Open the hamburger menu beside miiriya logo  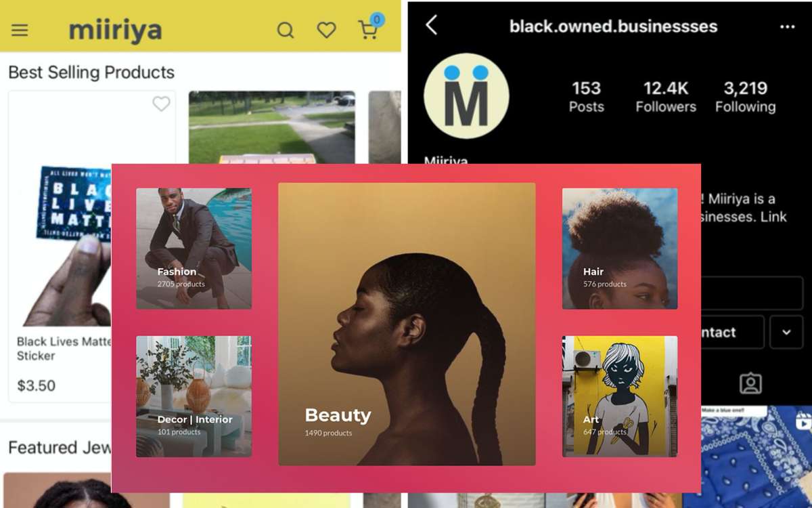click(20, 30)
